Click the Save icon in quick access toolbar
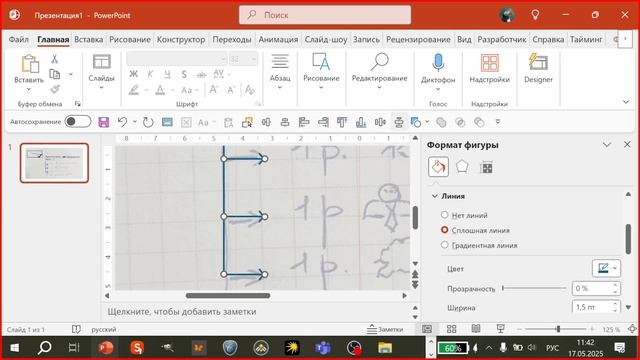The image size is (640, 360). pyautogui.click(x=104, y=122)
